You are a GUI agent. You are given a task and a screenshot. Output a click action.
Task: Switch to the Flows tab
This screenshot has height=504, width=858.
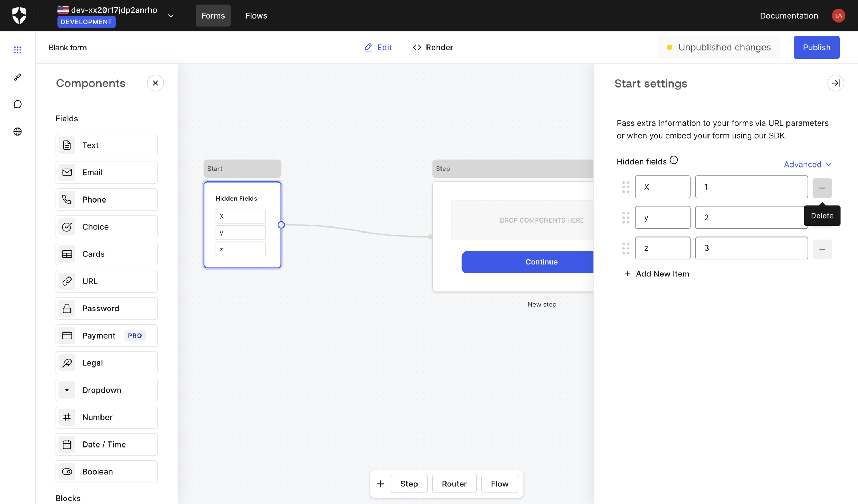256,15
